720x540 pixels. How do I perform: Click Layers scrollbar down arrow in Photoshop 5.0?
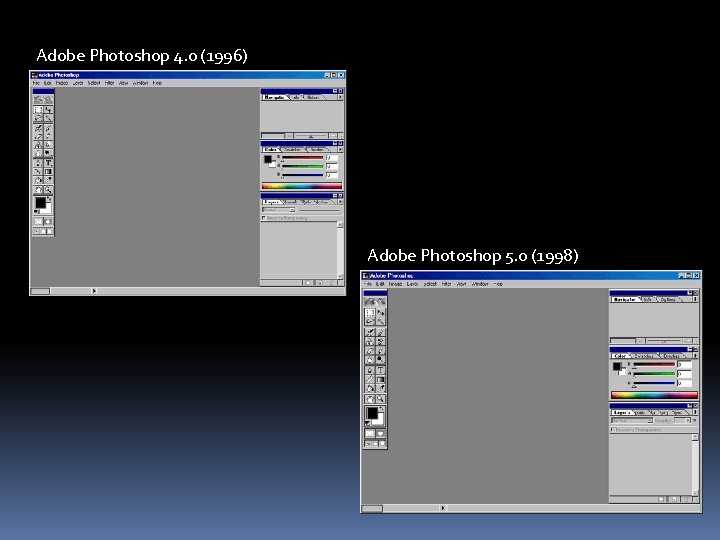click(695, 493)
